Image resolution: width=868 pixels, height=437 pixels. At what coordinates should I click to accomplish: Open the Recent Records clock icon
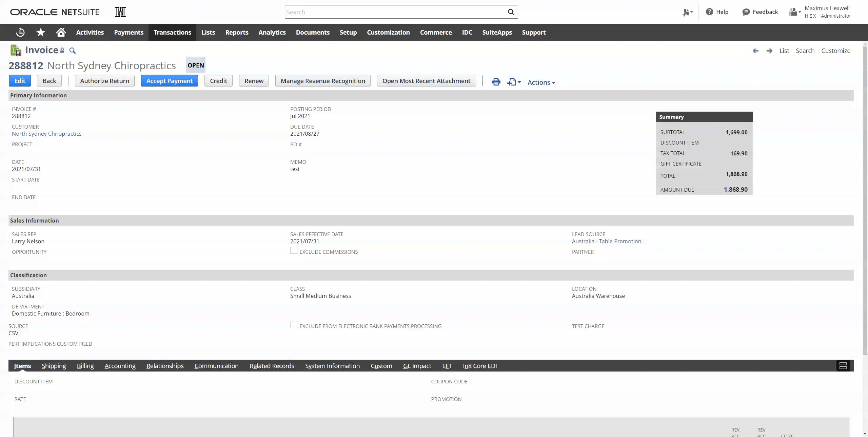20,32
